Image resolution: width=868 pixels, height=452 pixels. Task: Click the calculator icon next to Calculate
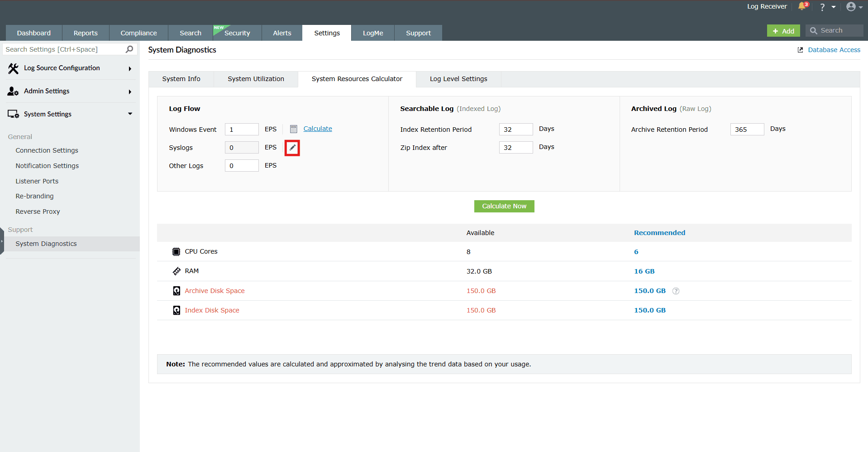tap(294, 129)
